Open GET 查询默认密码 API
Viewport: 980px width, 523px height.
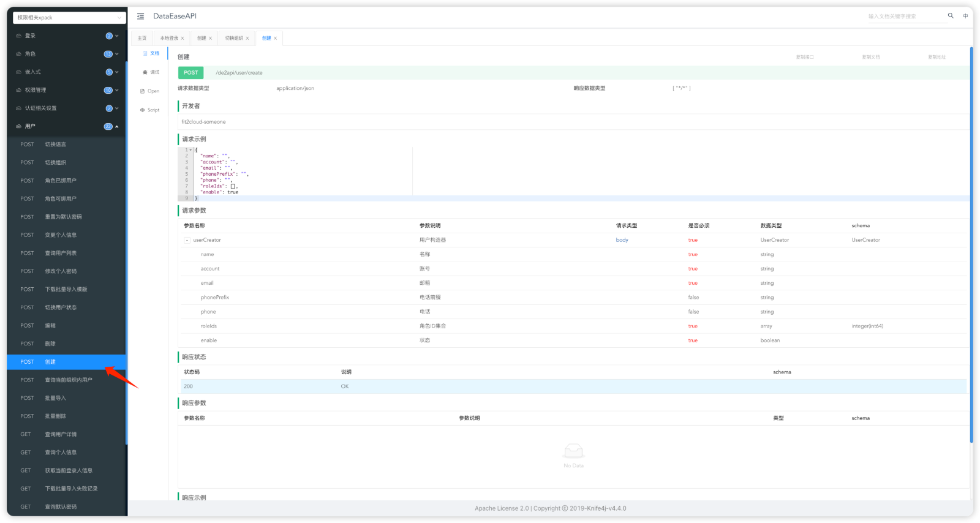66,507
